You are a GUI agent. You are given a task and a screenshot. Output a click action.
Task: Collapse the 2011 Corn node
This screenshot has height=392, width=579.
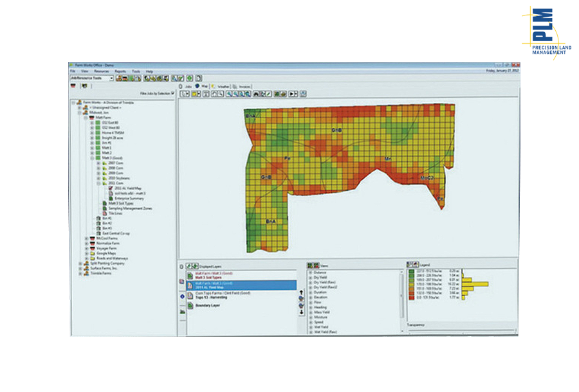[x=98, y=183]
